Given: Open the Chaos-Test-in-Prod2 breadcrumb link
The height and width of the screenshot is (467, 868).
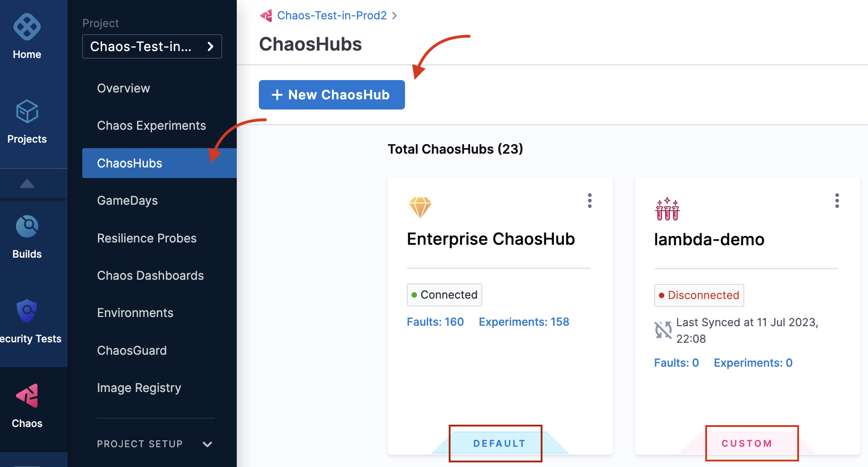Looking at the screenshot, I should coord(331,16).
